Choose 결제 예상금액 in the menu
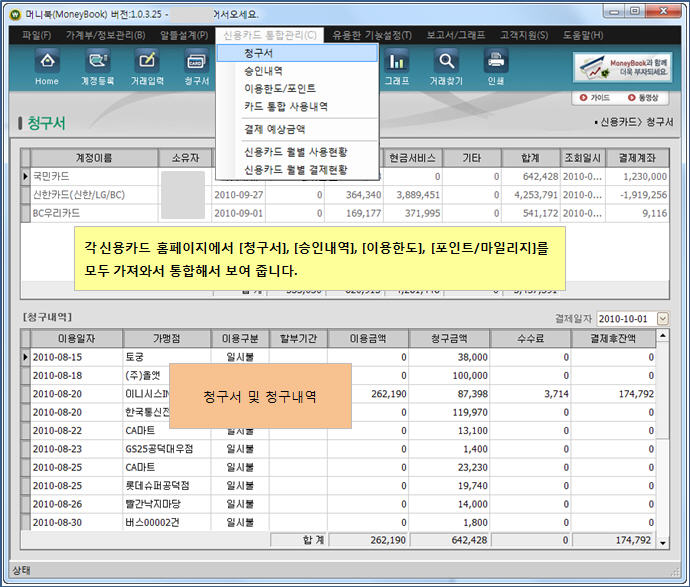Image resolution: width=690 pixels, height=587 pixels. 275,129
